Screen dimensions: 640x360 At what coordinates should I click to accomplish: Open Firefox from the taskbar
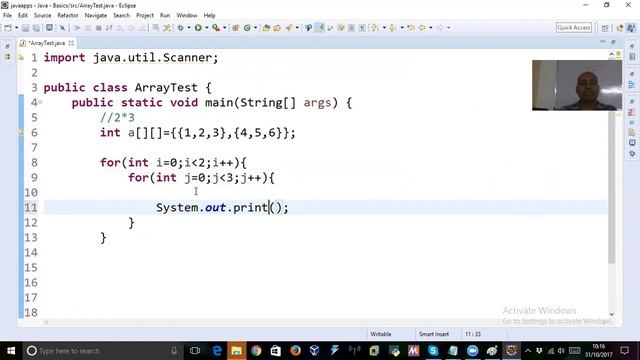click(295, 351)
